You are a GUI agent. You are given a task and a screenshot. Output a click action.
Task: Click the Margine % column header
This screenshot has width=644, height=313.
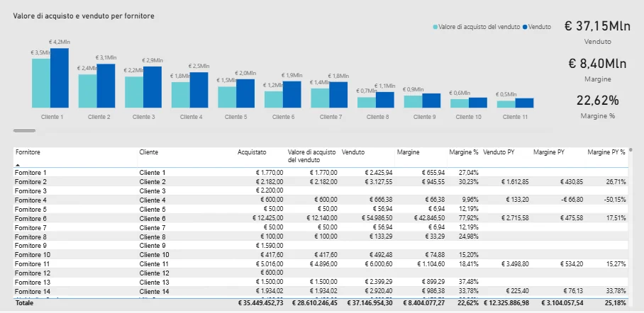(464, 152)
